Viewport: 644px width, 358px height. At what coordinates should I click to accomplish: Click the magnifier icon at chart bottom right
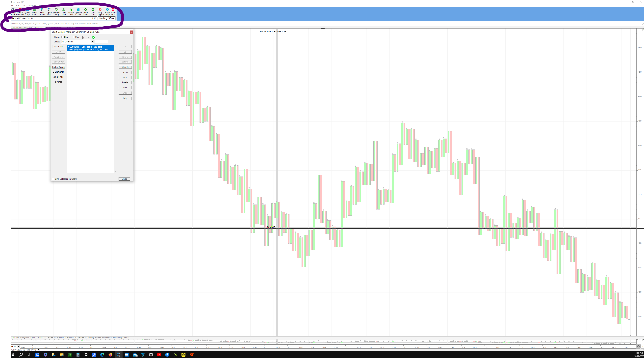click(638, 347)
